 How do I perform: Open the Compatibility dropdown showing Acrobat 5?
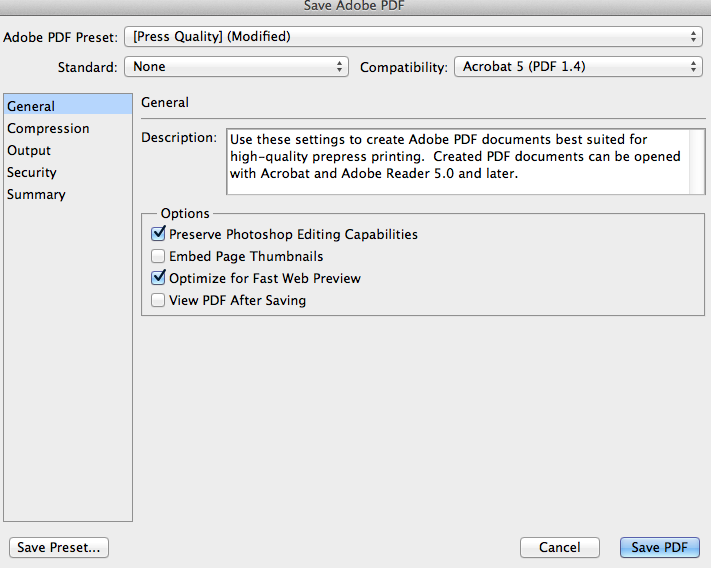[578, 67]
